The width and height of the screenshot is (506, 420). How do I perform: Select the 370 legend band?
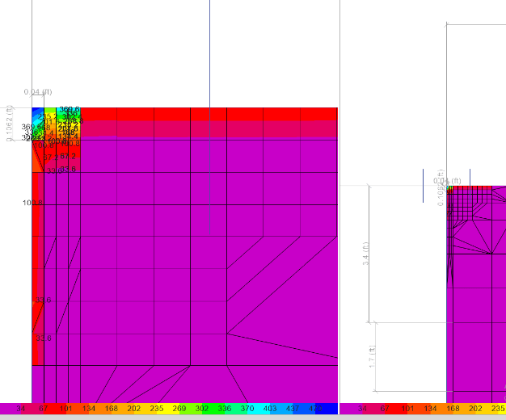[x=247, y=409]
